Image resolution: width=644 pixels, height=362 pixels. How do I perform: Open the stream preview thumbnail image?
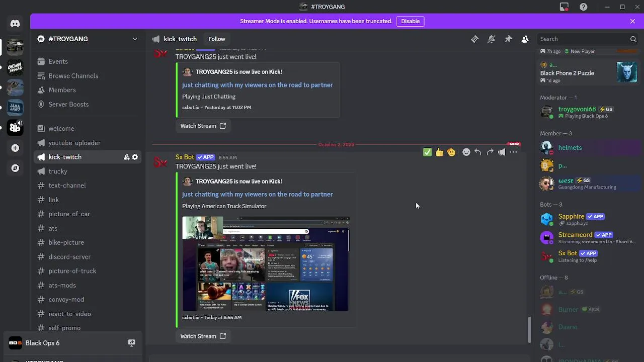[266, 263]
